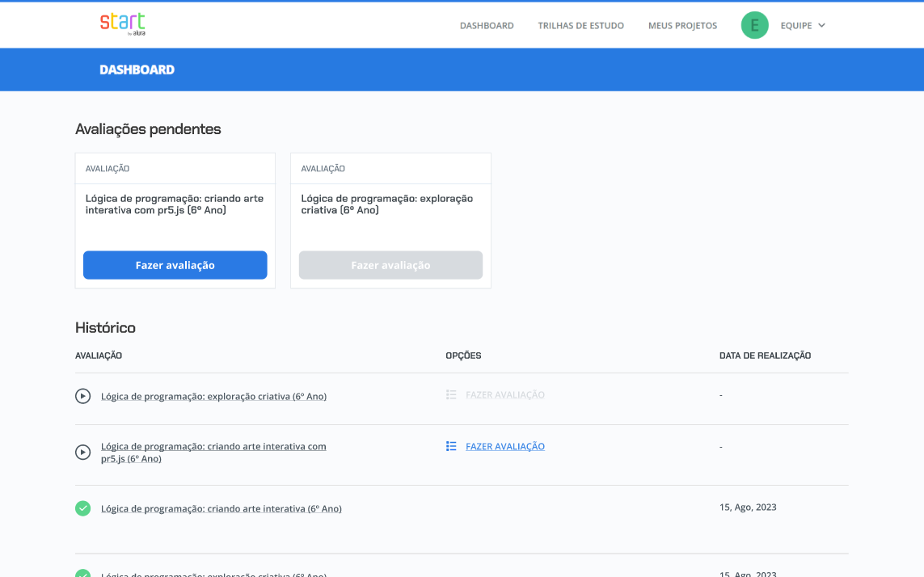Click greyed list icon in exploração criativa row
Viewport: 924px width, 577px height.
[451, 395]
